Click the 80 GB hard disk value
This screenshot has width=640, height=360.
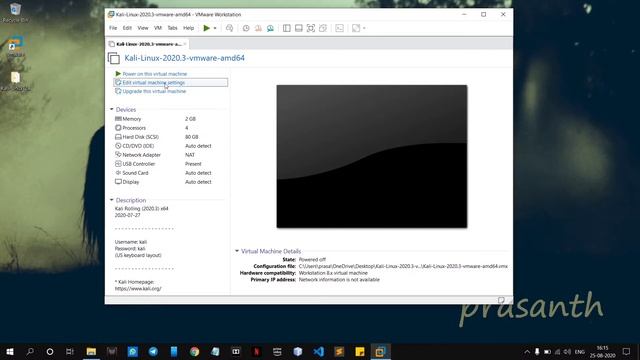point(191,137)
